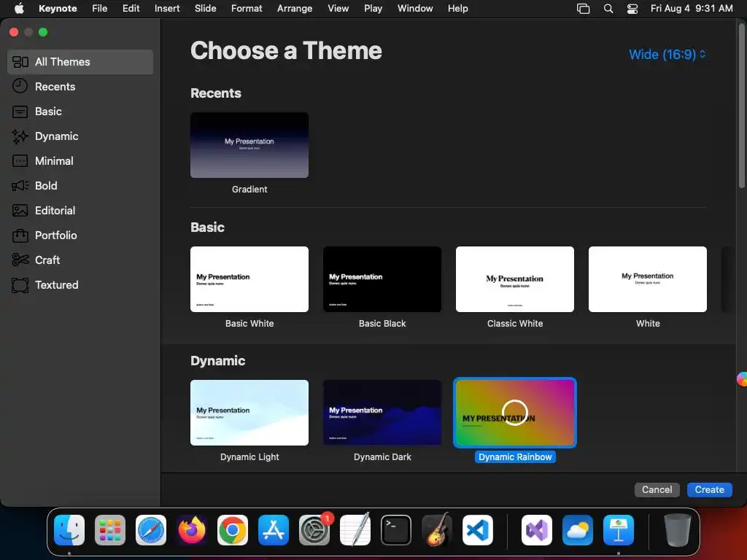Screen dimensions: 747x560
Task: Open the Weather app in Dock
Action: click(578, 530)
